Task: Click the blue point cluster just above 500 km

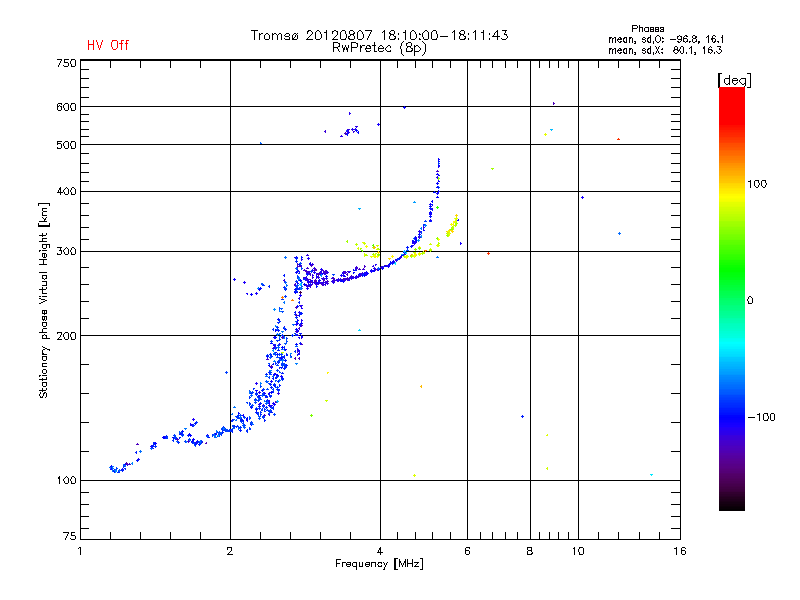Action: point(351,131)
